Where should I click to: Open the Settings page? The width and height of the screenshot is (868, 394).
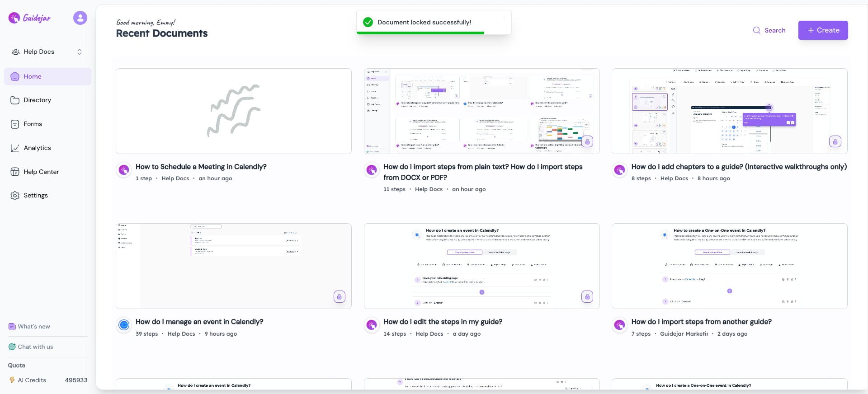[x=47, y=195]
